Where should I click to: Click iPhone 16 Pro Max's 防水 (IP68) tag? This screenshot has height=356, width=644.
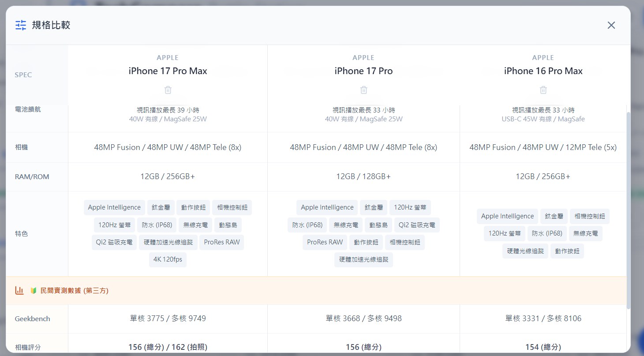pos(547,233)
